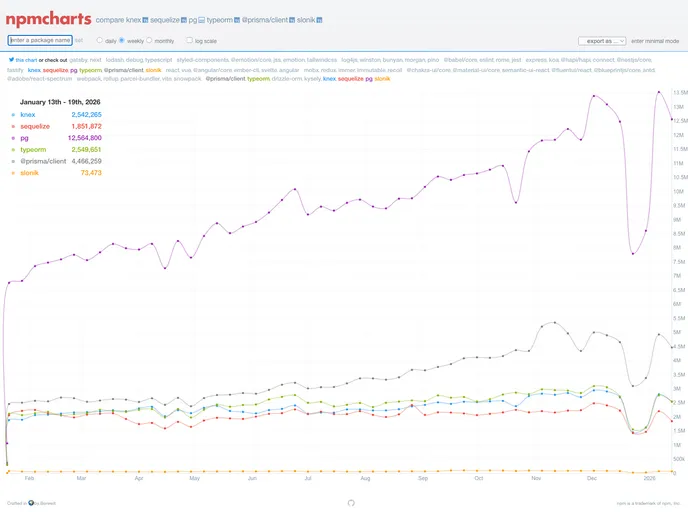The height and width of the screenshot is (512, 688).
Task: Click the npm icon next to pg
Action: pyautogui.click(x=201, y=20)
